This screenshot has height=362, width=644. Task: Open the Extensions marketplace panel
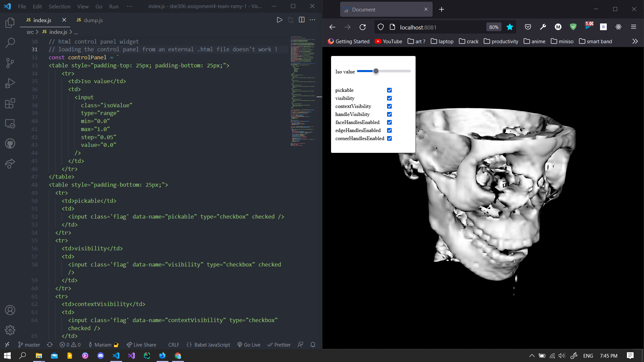pyautogui.click(x=10, y=103)
